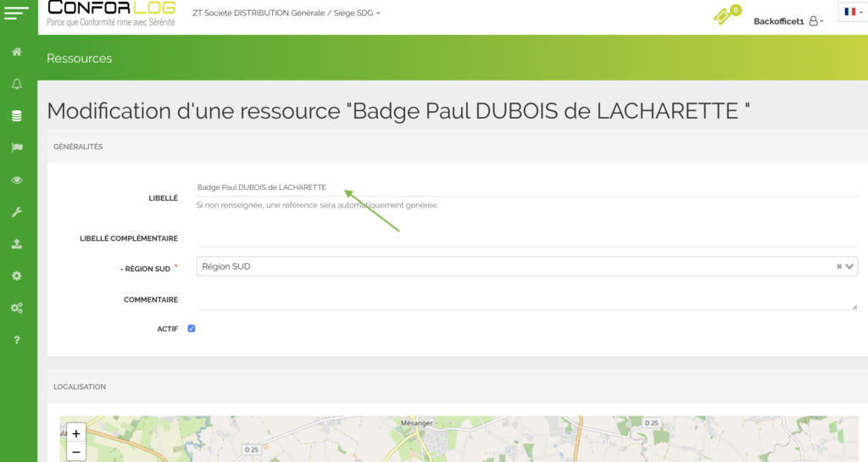Open settings gear icon in sidebar
Image resolution: width=868 pixels, height=462 pixels.
(x=17, y=276)
